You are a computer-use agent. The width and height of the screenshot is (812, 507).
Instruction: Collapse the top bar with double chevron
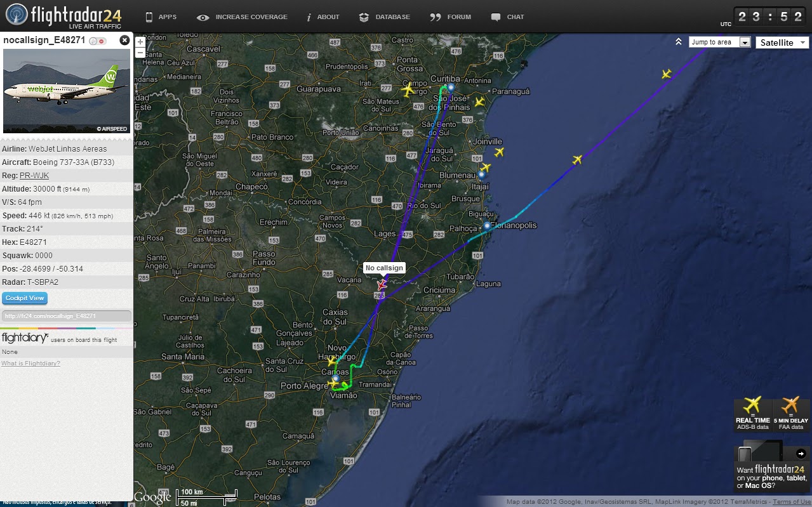click(679, 42)
